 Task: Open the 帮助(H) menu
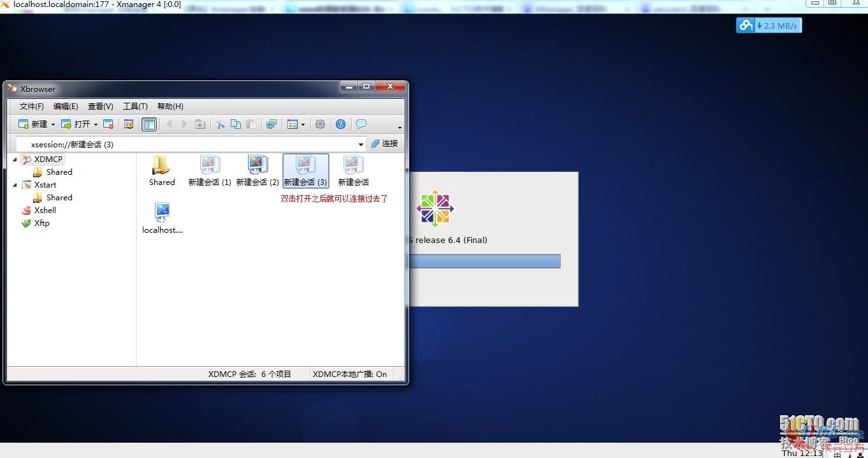[170, 107]
